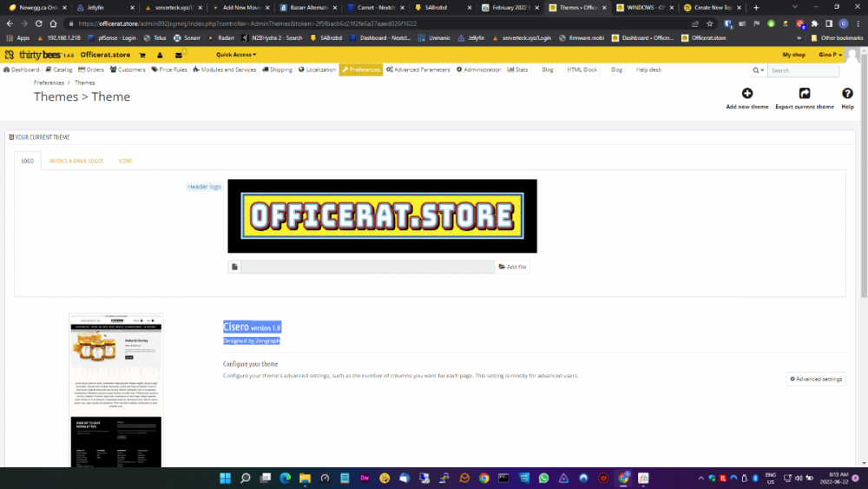This screenshot has height=489, width=868.
Task: Click the person icon in yellow header
Action: (x=160, y=55)
